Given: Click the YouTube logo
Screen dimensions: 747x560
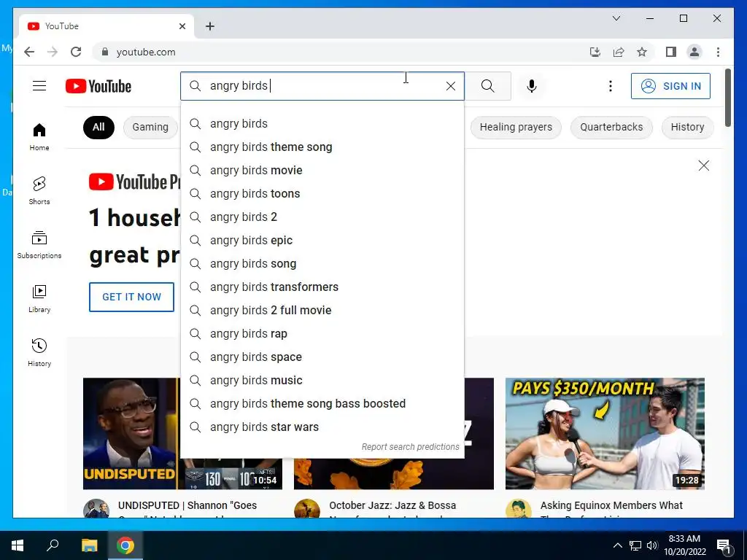Looking at the screenshot, I should tap(98, 86).
